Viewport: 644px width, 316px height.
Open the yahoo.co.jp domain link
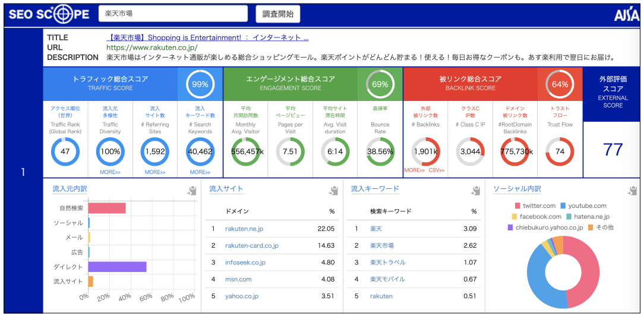[x=242, y=296]
